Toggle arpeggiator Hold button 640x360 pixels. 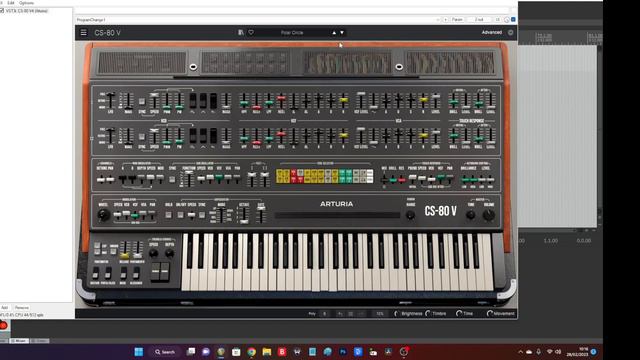click(169, 215)
